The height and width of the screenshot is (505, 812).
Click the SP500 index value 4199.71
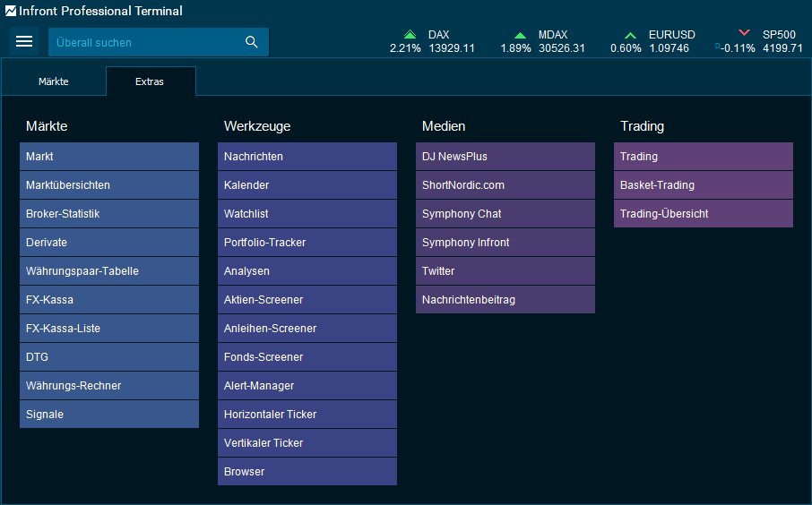[782, 48]
